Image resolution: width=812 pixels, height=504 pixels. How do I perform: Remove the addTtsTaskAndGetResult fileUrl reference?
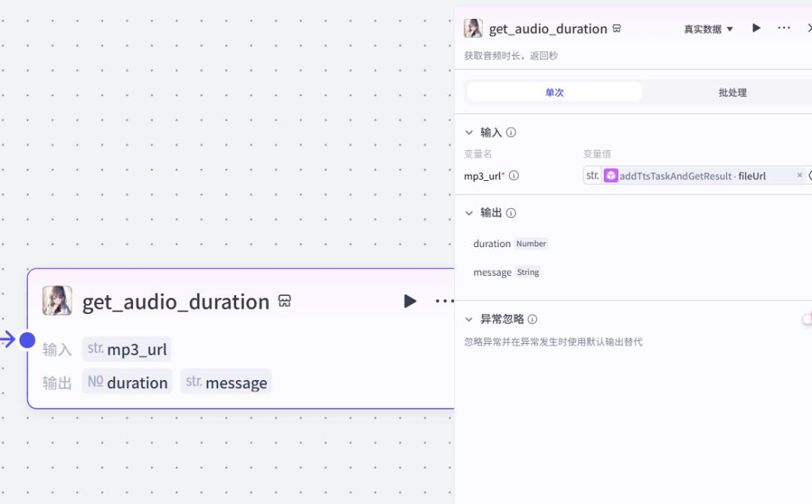[x=798, y=174]
